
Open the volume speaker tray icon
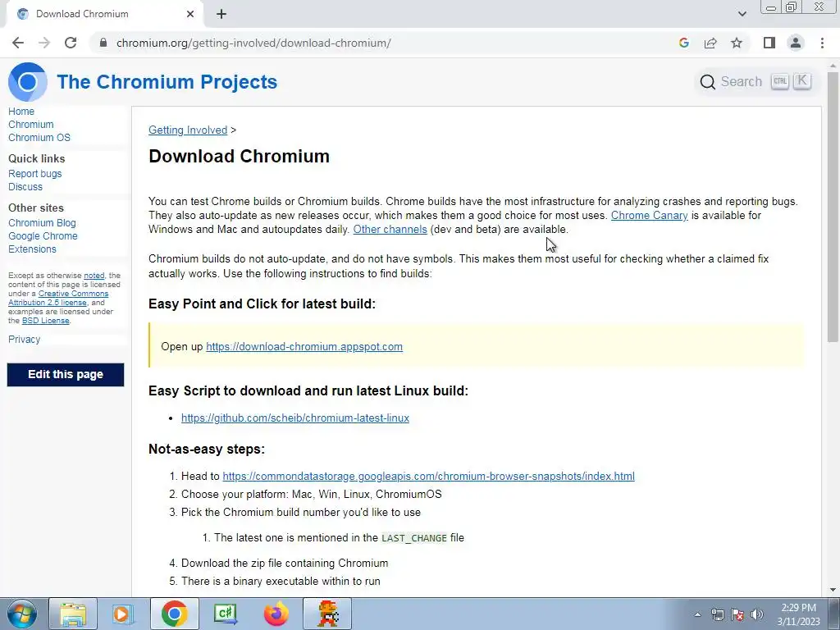coord(757,614)
